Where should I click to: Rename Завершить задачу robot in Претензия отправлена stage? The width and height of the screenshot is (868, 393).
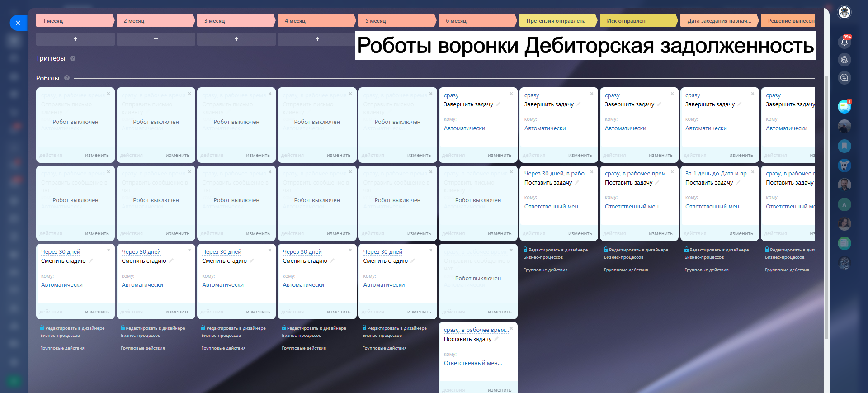[x=579, y=104]
